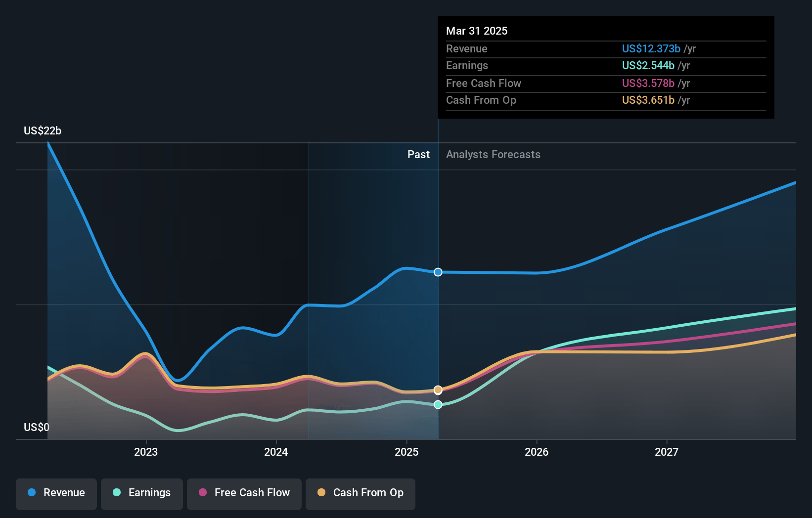Click the US$3.578b free cash flow value
Screen dimensions: 812x518
point(648,84)
